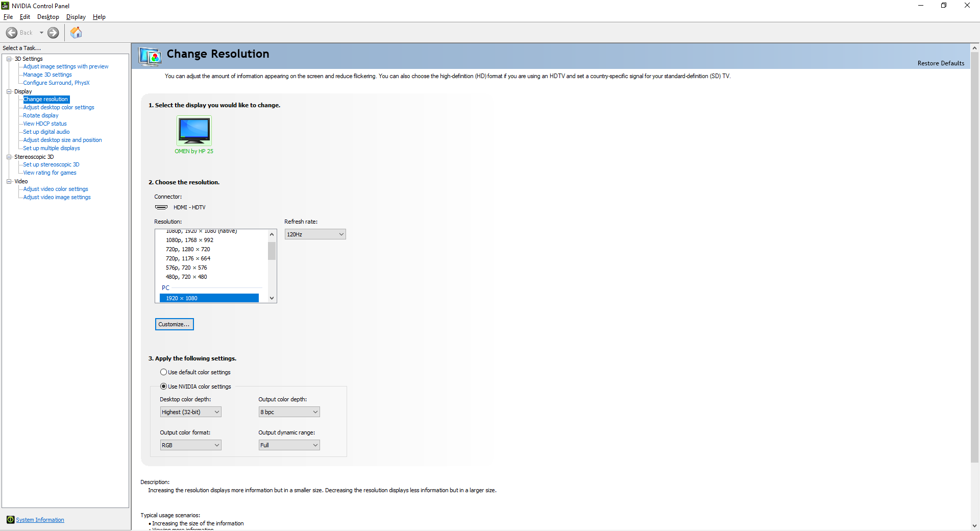980x531 pixels.
Task: Open View HDCP status
Action: [45, 124]
